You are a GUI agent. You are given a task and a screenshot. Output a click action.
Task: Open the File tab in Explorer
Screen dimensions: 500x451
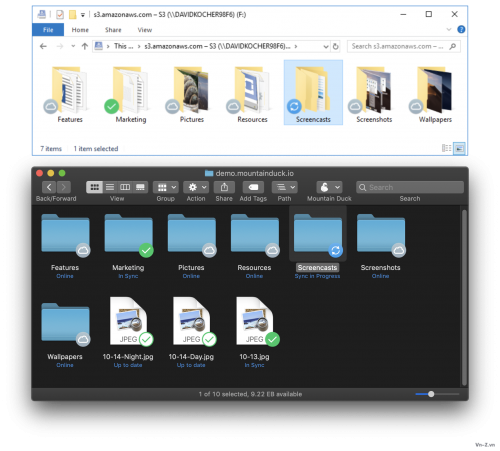[x=48, y=30]
